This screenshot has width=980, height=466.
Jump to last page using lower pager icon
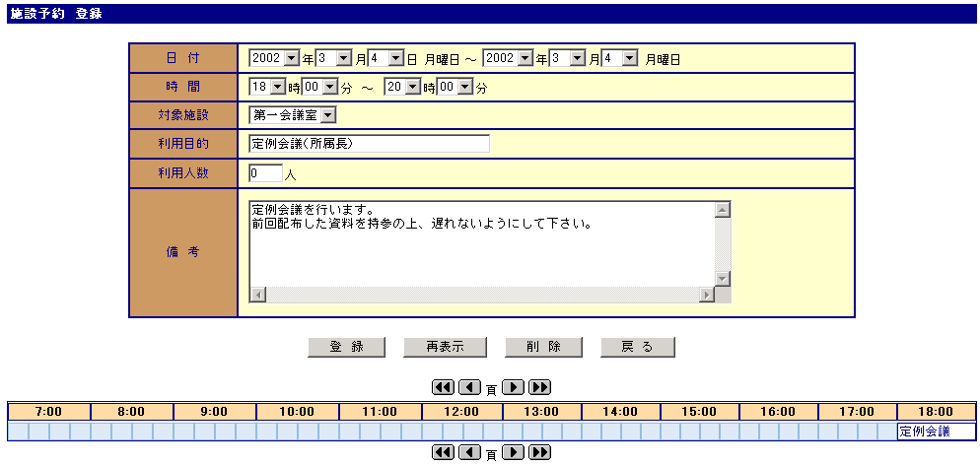tap(539, 452)
